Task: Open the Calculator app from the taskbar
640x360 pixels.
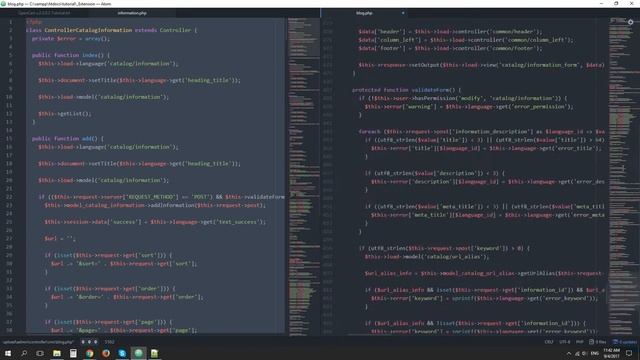Action: click(73, 353)
